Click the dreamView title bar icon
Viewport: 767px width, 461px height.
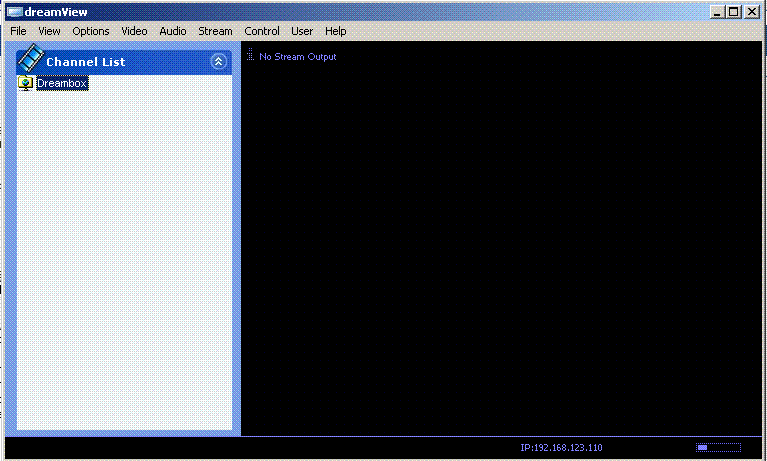tap(15, 12)
